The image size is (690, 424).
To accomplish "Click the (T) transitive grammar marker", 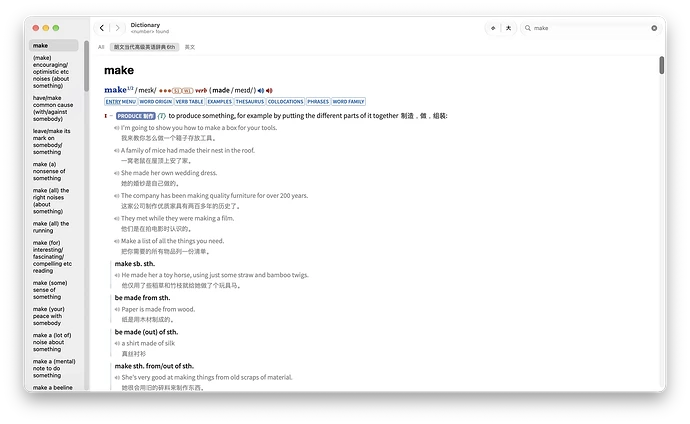I will point(161,116).
